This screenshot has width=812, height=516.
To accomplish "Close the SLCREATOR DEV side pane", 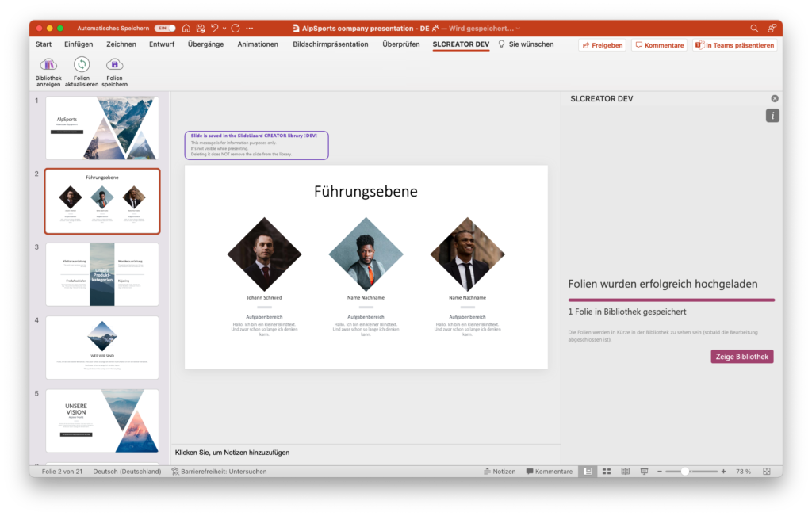I will click(x=775, y=99).
